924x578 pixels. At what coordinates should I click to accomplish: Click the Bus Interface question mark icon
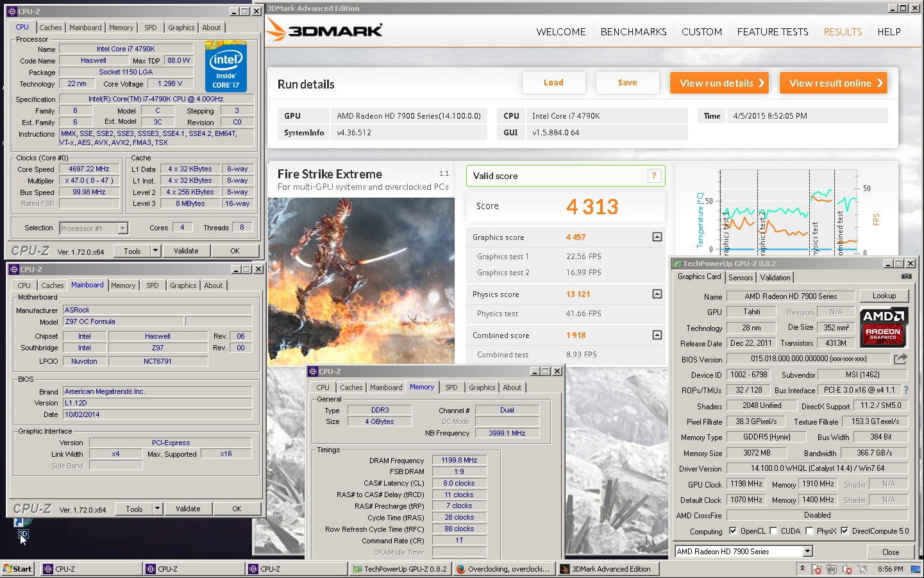coord(905,390)
